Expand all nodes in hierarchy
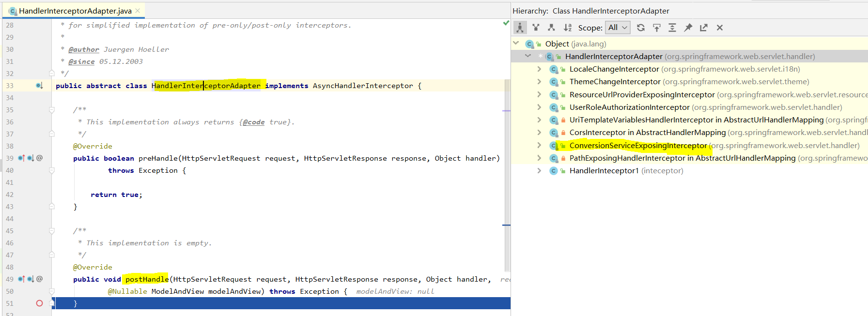Image resolution: width=868 pixels, height=316 pixels. [x=672, y=28]
